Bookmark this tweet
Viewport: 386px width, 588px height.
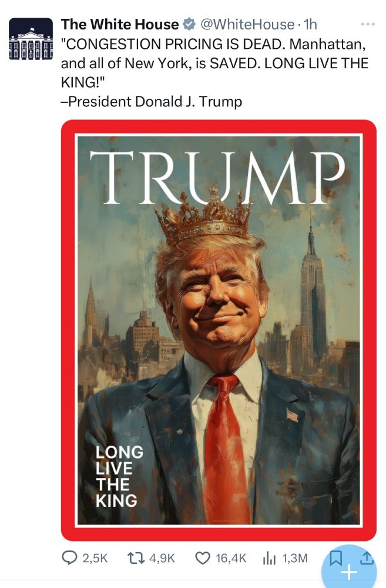(335, 558)
